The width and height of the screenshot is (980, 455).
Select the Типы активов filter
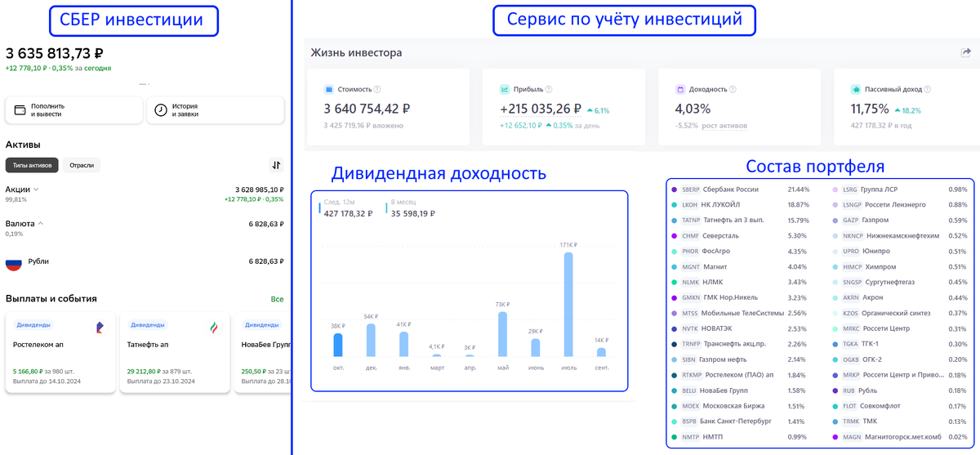click(32, 165)
